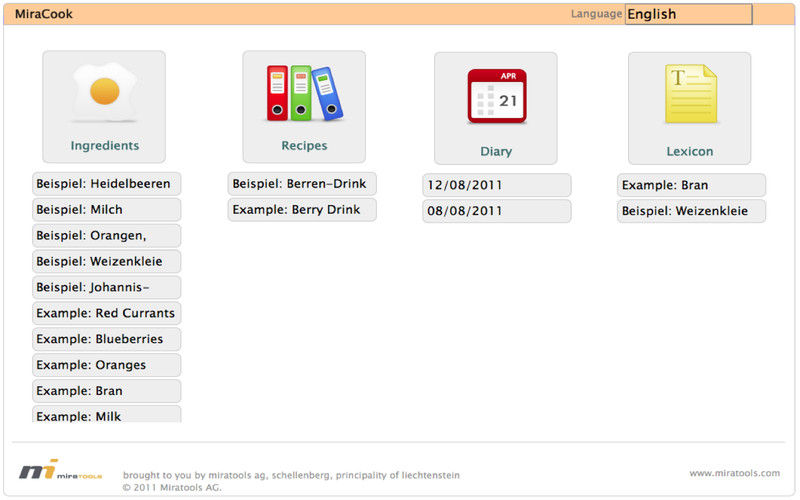This screenshot has height=500, width=800.
Task: Click the Lexicon label
Action: [x=690, y=152]
